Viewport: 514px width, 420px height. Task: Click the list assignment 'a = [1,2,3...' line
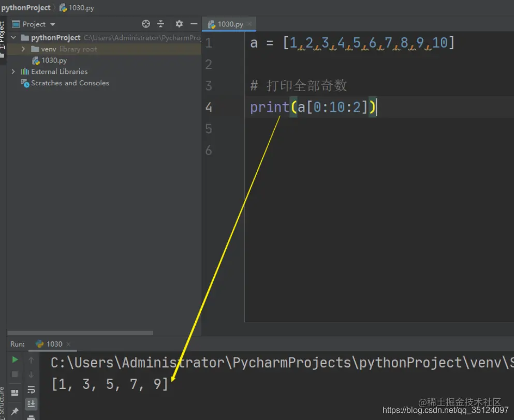[x=353, y=43]
